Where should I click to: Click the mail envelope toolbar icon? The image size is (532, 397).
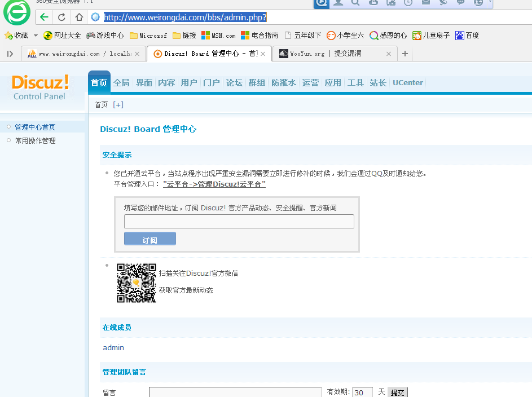(426, 3)
